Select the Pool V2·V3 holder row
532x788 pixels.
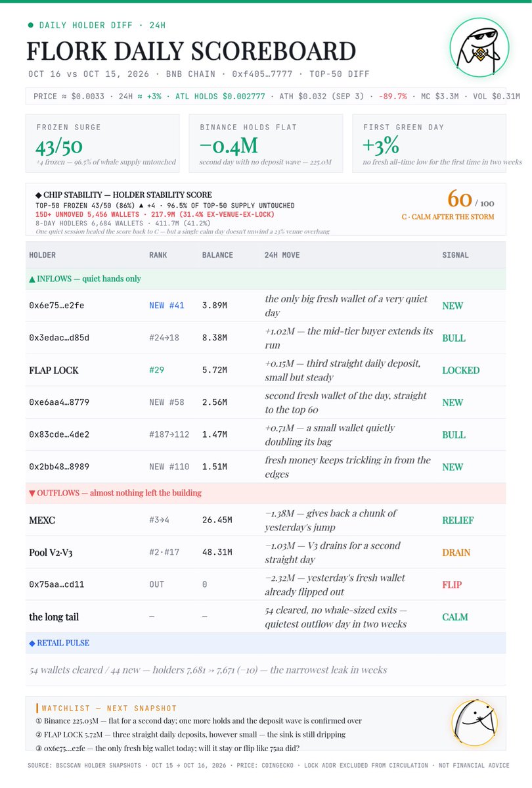[266, 552]
